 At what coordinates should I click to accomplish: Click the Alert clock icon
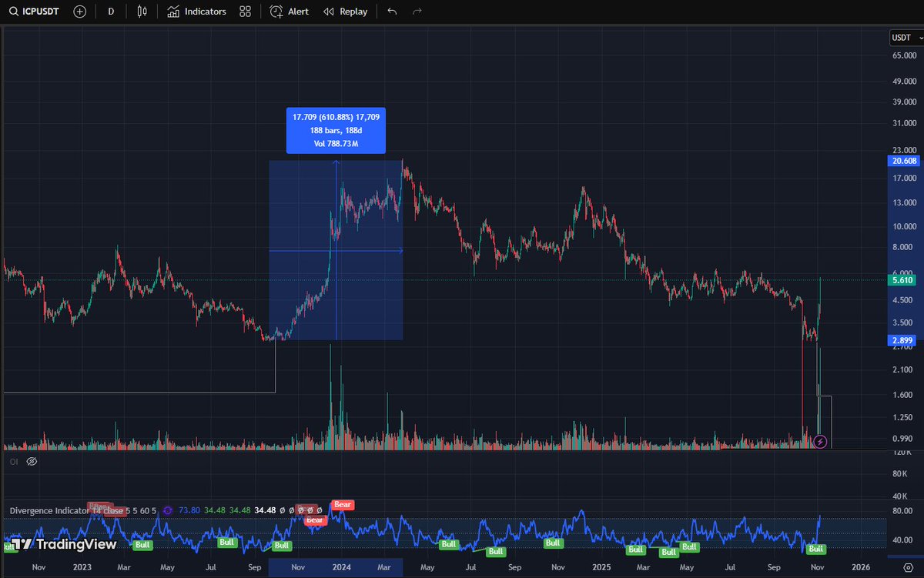[274, 12]
